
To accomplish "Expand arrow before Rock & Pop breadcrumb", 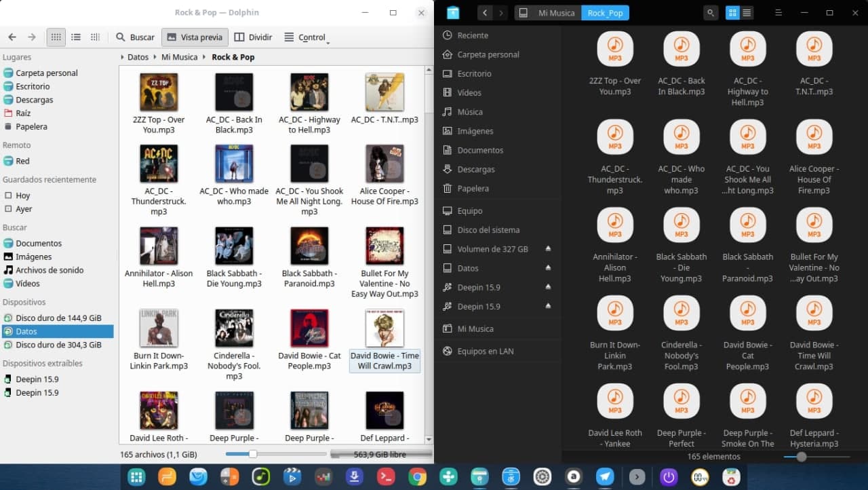I will pos(205,58).
